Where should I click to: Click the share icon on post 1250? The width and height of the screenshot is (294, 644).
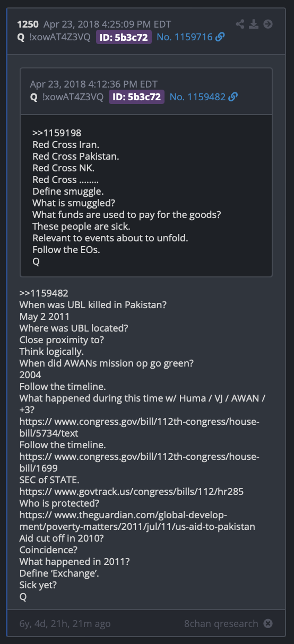tap(240, 24)
